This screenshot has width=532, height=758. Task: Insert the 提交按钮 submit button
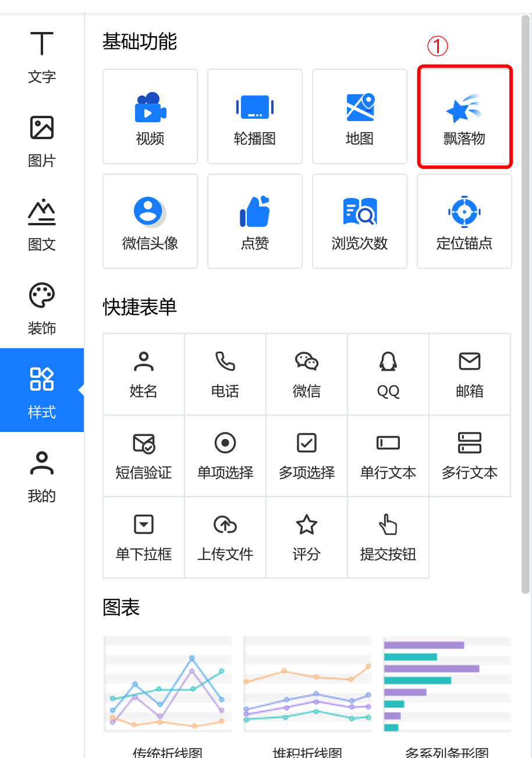coord(388,537)
